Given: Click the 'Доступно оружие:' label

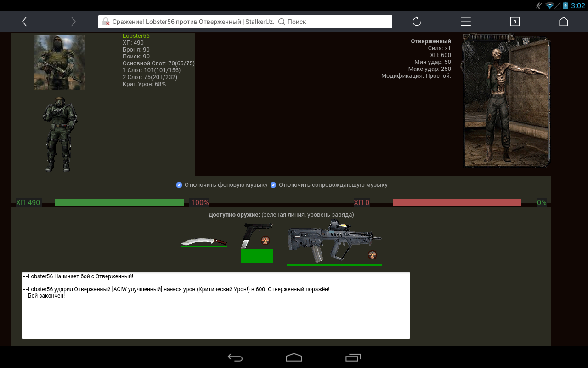Looking at the screenshot, I should [234, 215].
